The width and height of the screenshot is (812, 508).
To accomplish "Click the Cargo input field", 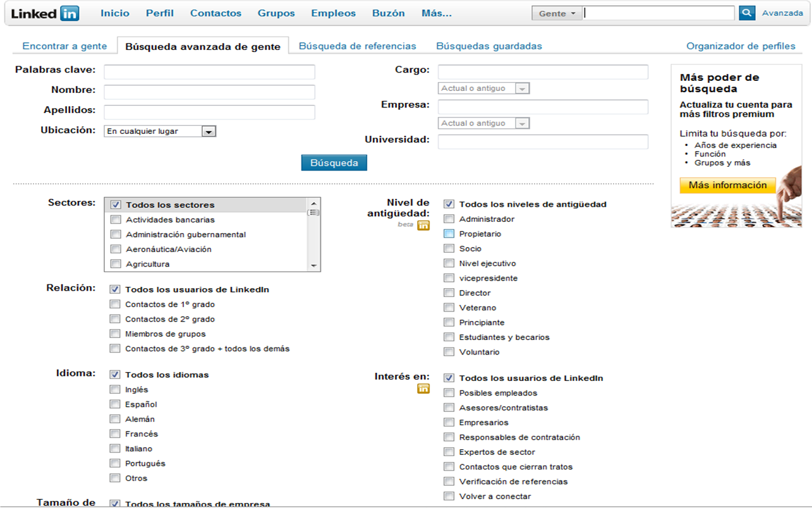I will (x=543, y=72).
